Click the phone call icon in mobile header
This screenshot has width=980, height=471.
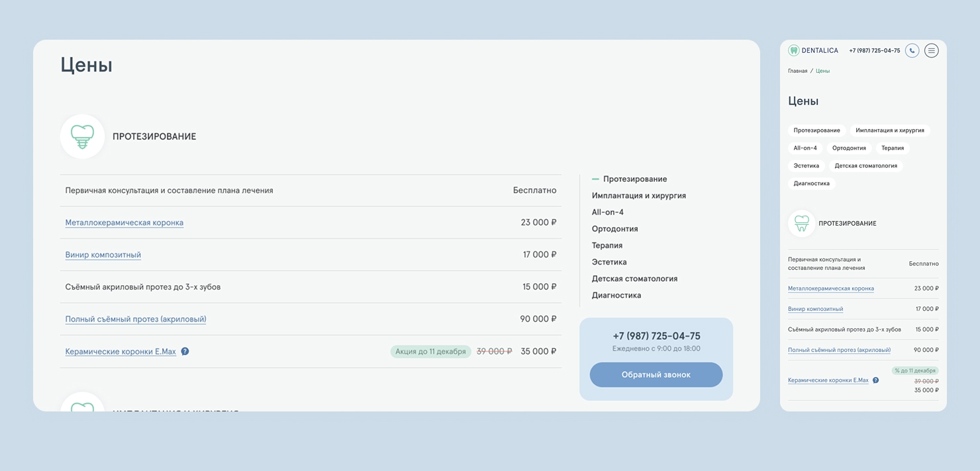pos(912,50)
